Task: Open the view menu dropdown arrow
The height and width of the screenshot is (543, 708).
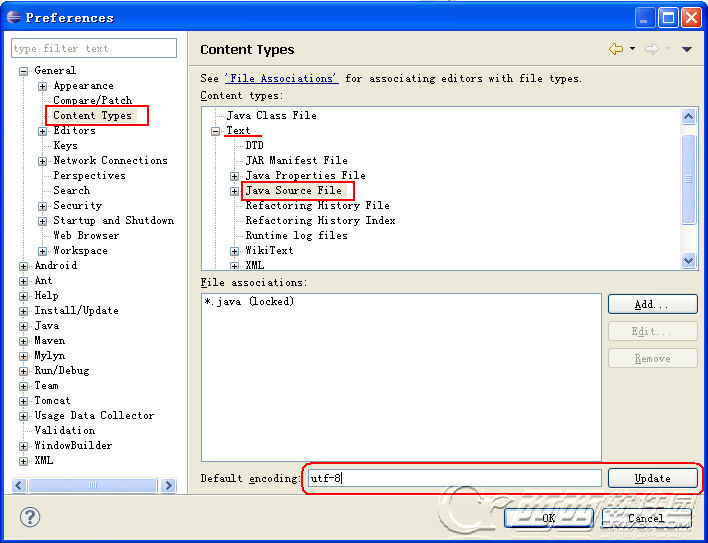Action: click(687, 49)
